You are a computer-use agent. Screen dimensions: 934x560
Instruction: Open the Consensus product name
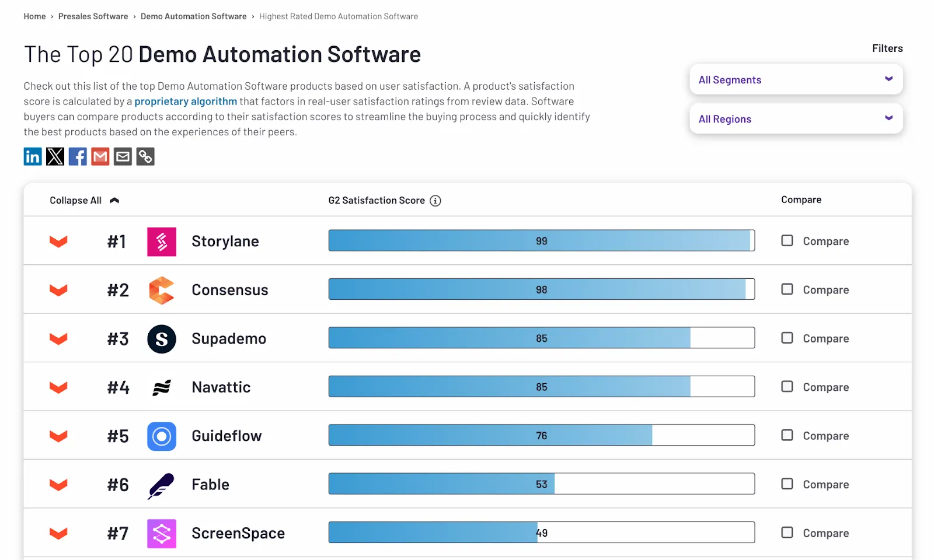(x=230, y=290)
